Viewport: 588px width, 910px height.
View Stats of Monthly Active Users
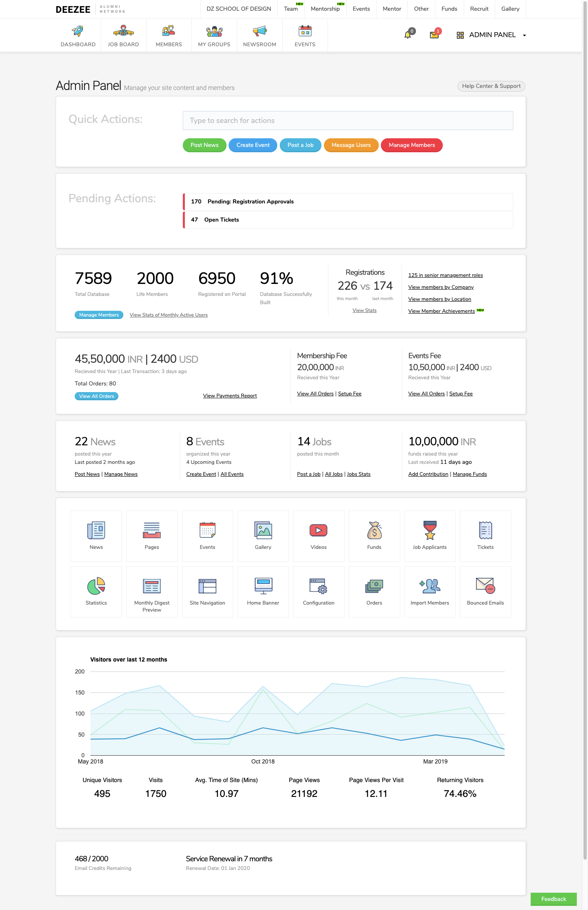[169, 315]
